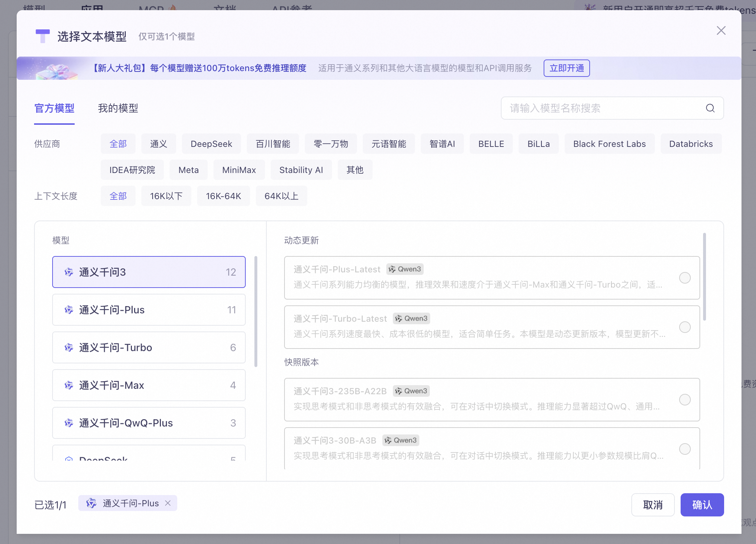Screen dimensions: 756x544
Task: Click Qwen3 badge on 通义千问3-30B-A3B card
Action: [400, 440]
